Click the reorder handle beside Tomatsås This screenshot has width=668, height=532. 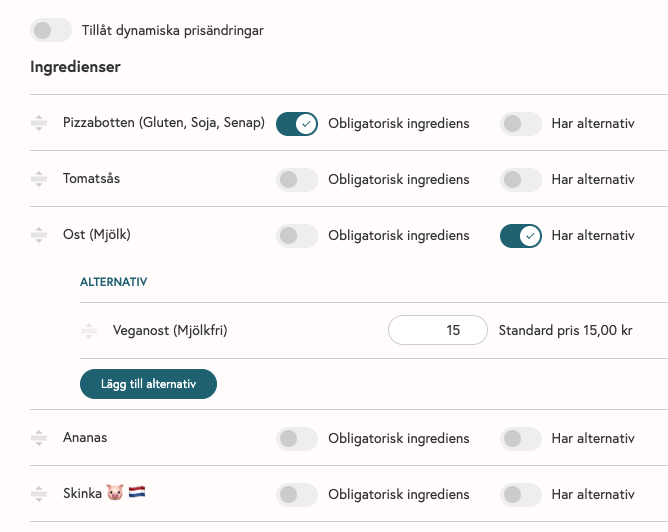(39, 179)
